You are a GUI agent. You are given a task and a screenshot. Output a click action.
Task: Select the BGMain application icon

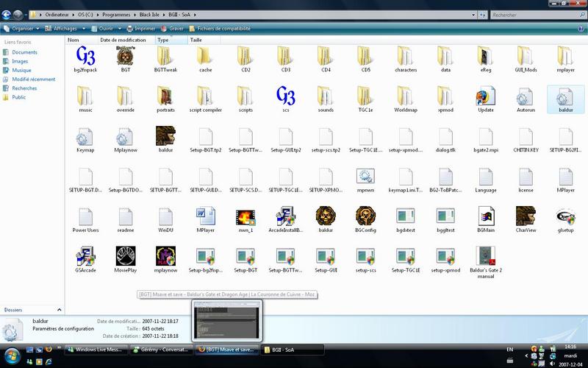click(x=486, y=216)
